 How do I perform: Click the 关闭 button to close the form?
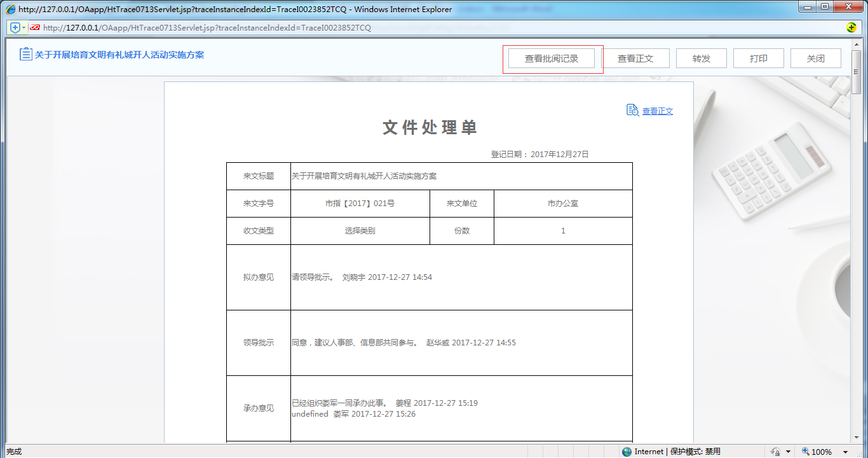click(x=815, y=58)
